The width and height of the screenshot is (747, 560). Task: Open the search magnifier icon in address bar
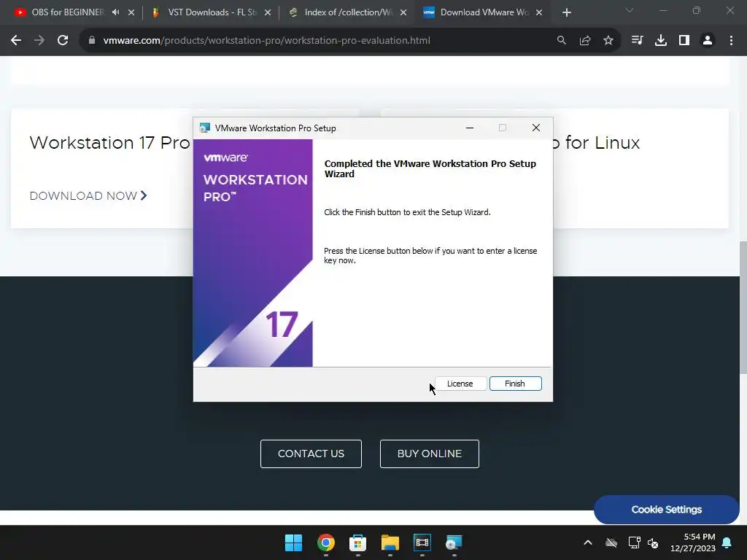[x=561, y=41]
